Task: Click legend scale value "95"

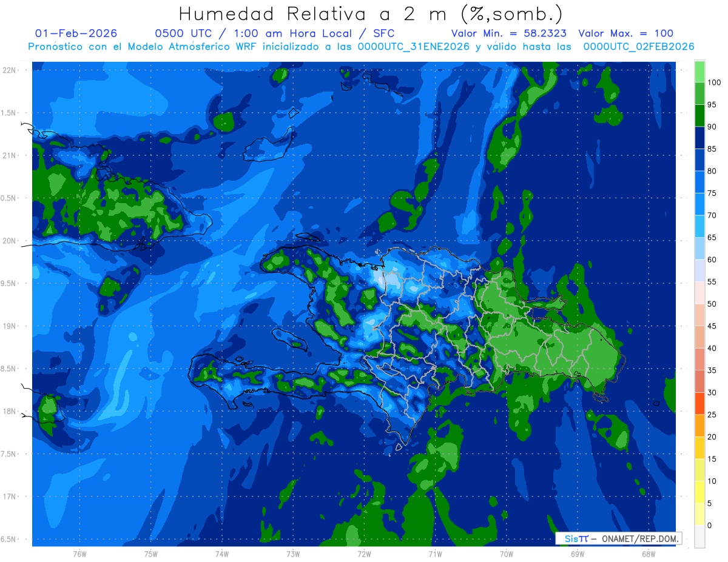Action: (x=713, y=105)
